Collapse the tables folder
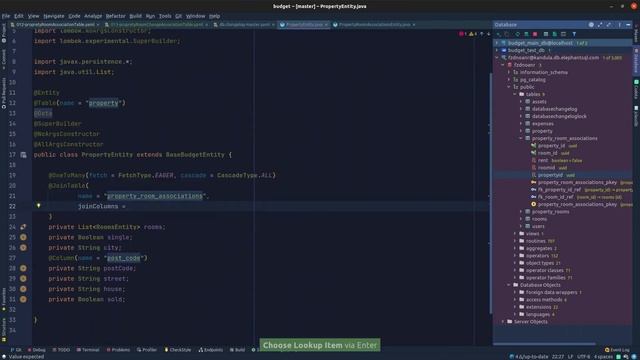The image size is (640, 360). [515, 94]
